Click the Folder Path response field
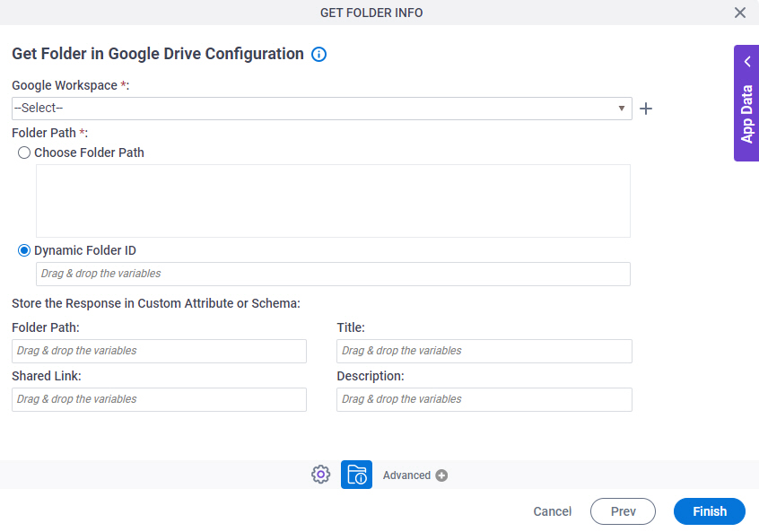This screenshot has width=759, height=532. pyautogui.click(x=160, y=351)
